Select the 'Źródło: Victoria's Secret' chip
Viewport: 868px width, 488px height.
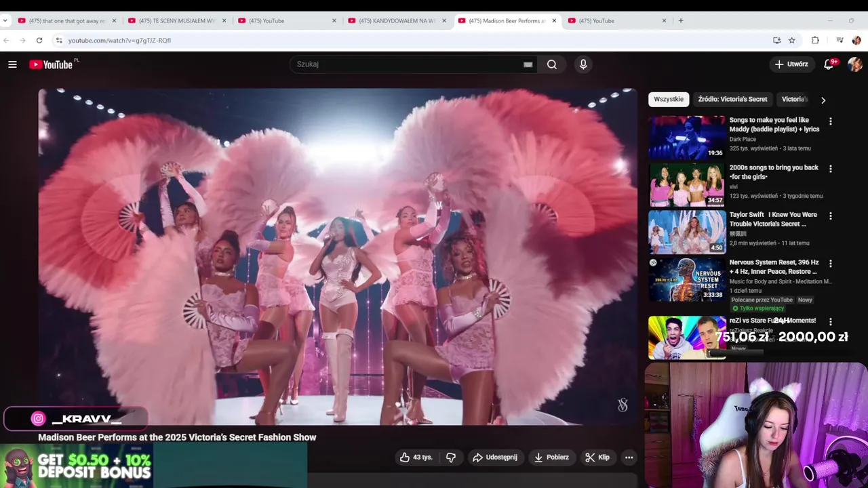(732, 99)
